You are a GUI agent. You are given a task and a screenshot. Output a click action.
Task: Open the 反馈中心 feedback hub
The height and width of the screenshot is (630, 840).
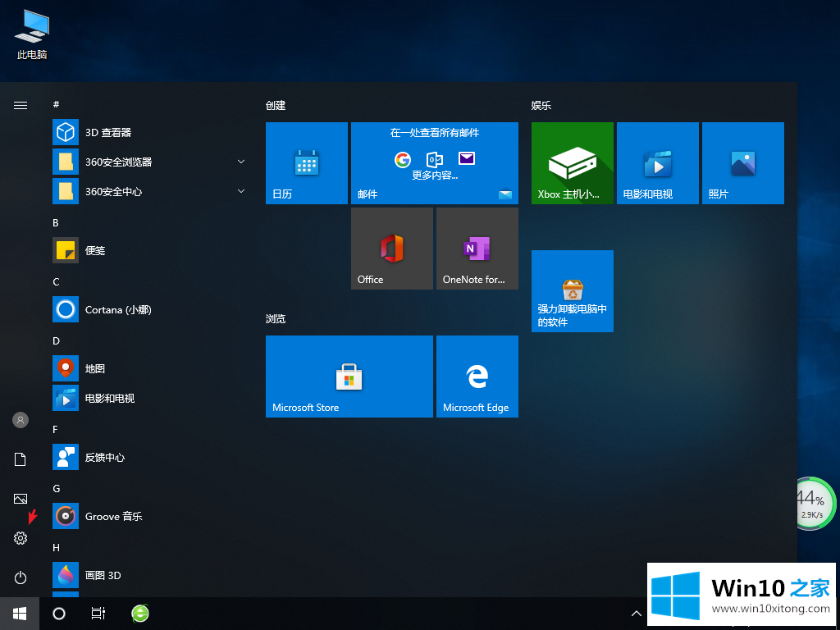tap(149, 457)
